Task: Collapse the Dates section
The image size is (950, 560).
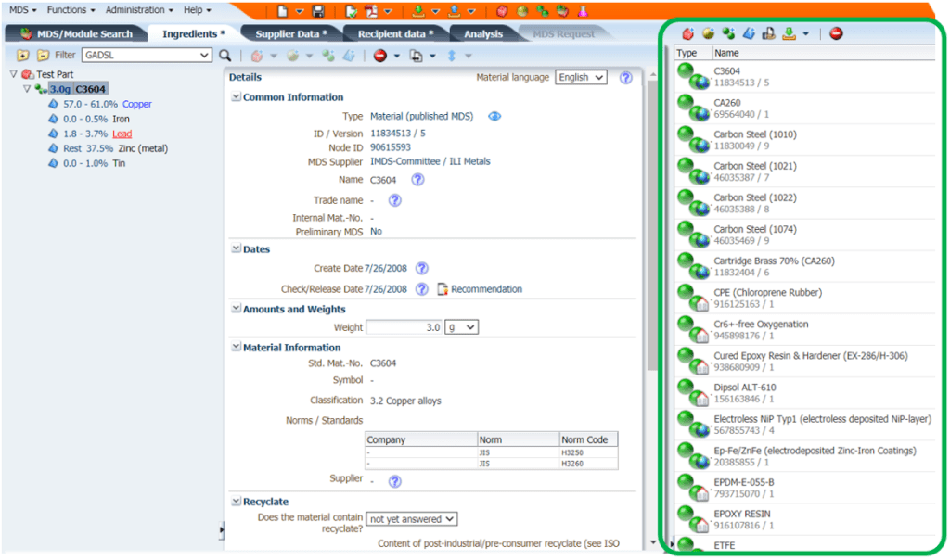Action: coord(236,249)
